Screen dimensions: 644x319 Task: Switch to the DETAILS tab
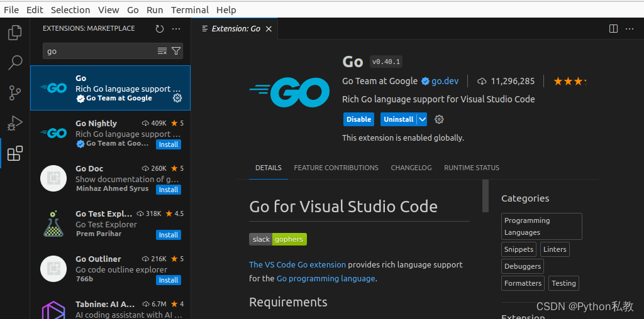tap(268, 168)
